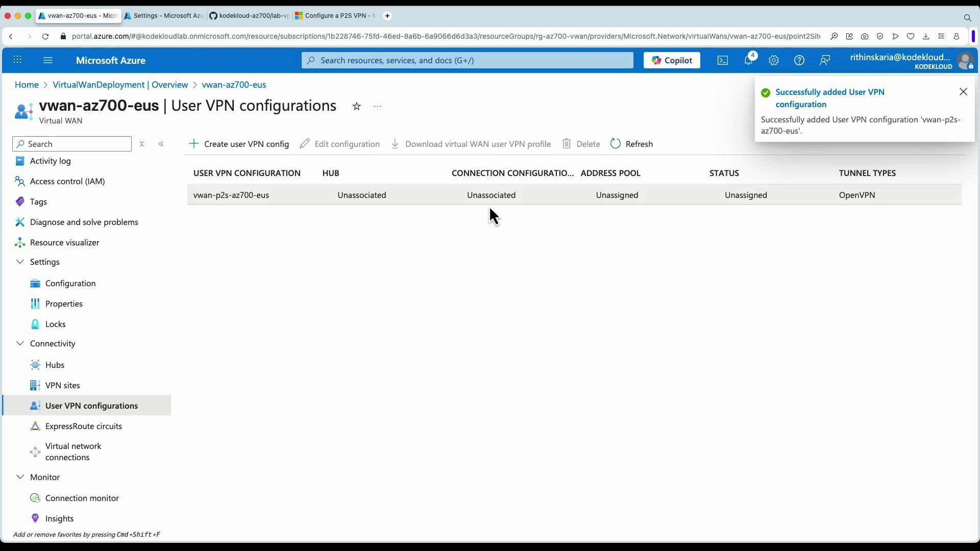The height and width of the screenshot is (551, 980).
Task: Open the notifications bell showing 4 alerts
Action: [x=748, y=60]
